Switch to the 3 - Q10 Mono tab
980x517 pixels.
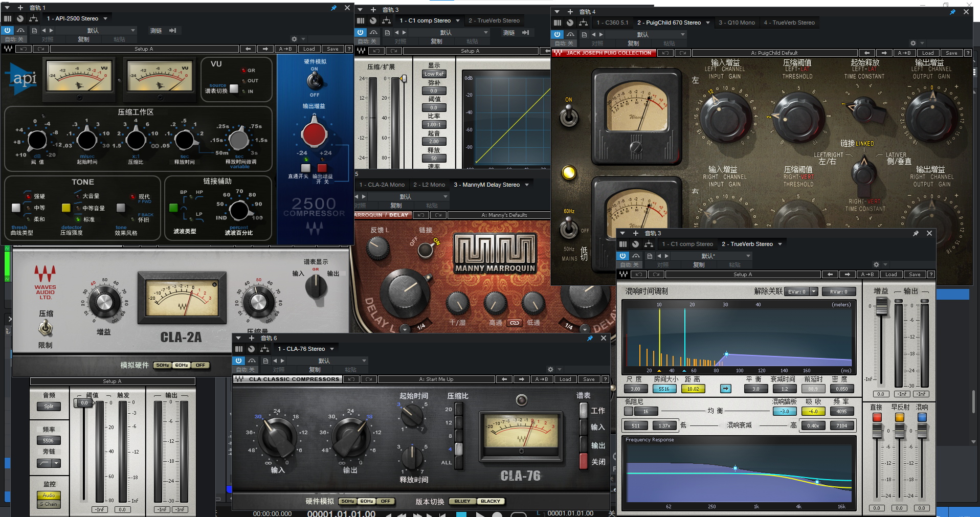pos(737,23)
